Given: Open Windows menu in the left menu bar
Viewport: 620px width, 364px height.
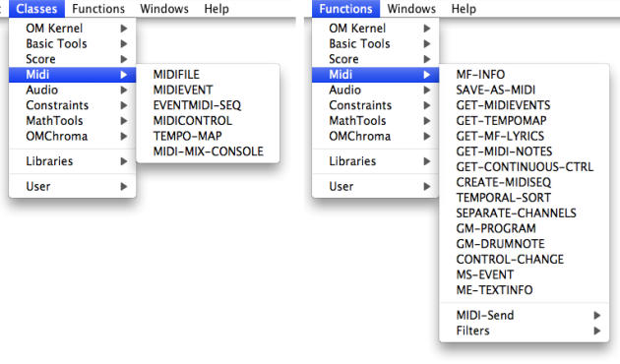Looking at the screenshot, I should (x=164, y=9).
